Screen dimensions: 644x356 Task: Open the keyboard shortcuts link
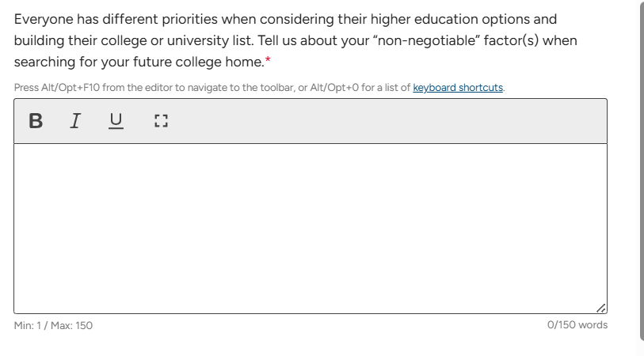(458, 87)
